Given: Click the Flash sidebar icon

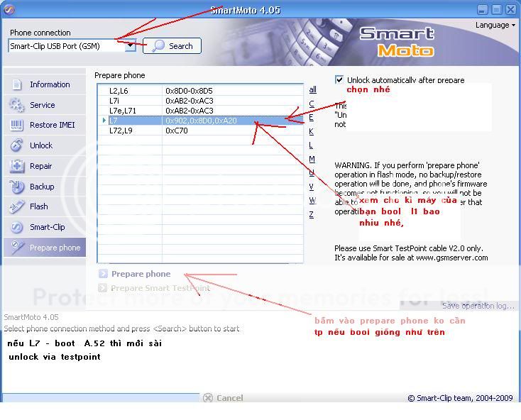Looking at the screenshot, I should point(16,206).
